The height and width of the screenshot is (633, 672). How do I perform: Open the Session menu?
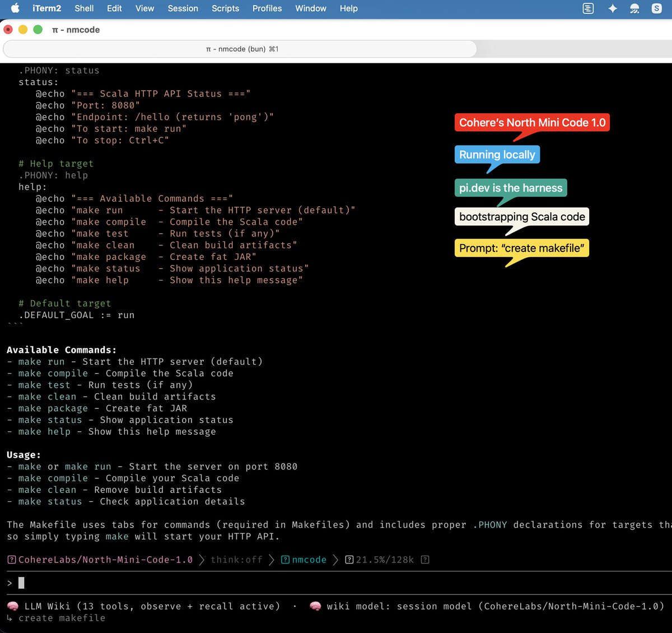(x=183, y=8)
